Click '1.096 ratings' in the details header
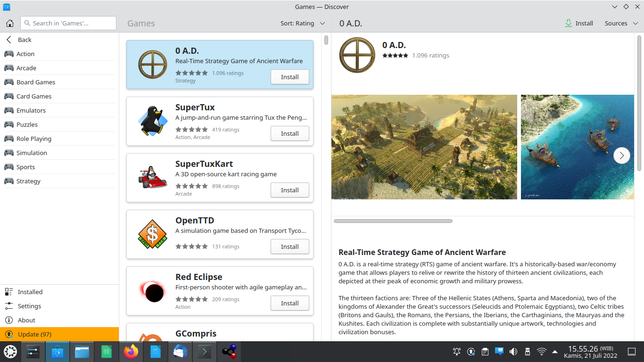This screenshot has height=362, width=644. tap(430, 55)
